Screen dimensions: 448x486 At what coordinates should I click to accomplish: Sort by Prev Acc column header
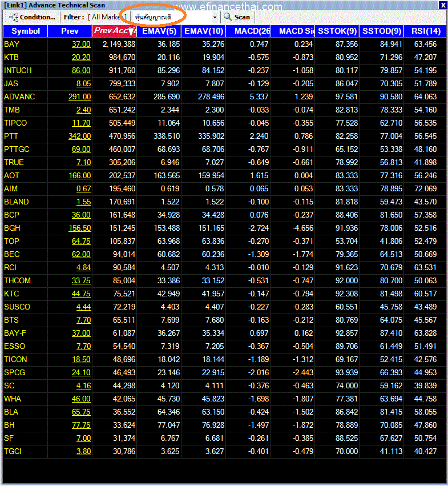(x=114, y=31)
